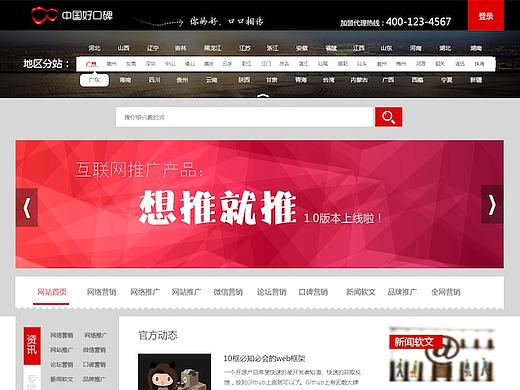Click the highlighted 广东 province pill
This screenshot has width=520, height=390.
pyautogui.click(x=94, y=80)
